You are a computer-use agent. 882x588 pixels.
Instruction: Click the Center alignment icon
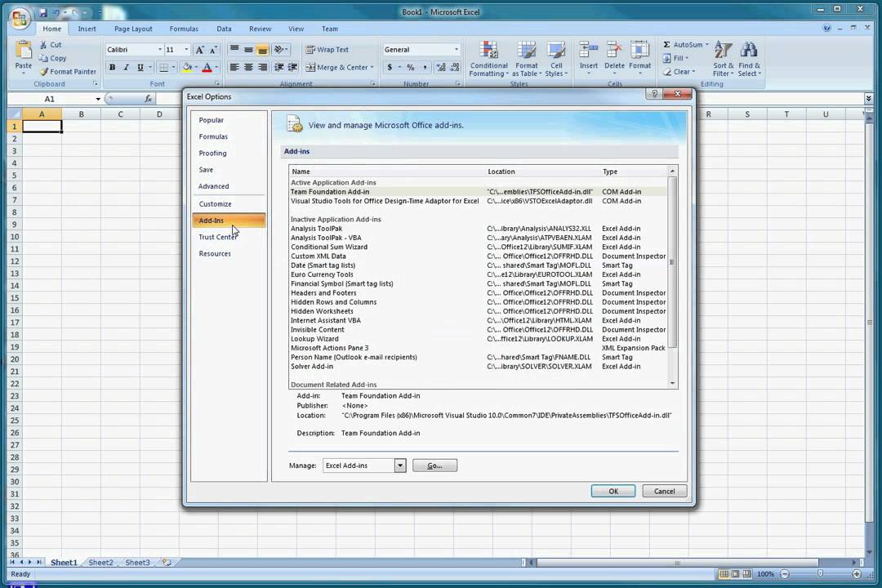point(248,67)
